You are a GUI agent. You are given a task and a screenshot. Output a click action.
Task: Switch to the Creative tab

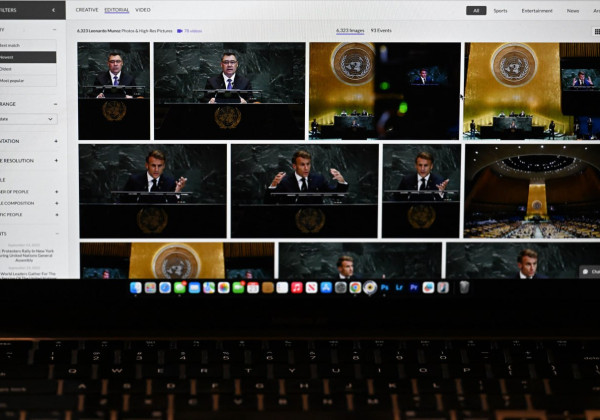[87, 10]
